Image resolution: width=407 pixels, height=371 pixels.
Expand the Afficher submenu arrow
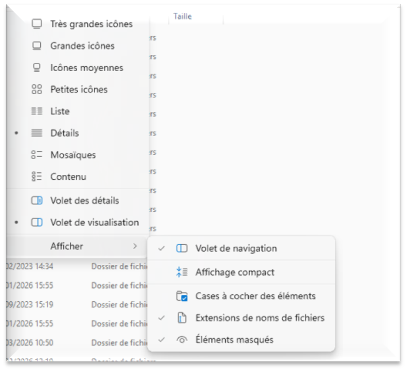135,246
